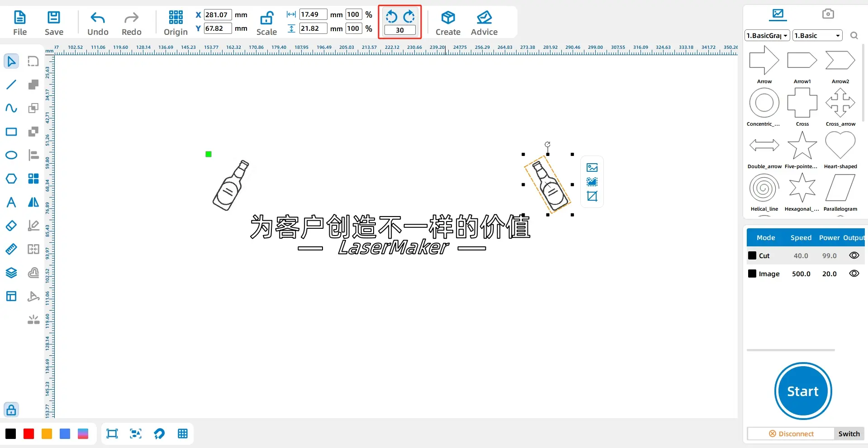Rotate object clockwise
Viewport: 868px width, 448px height.
[x=409, y=17]
